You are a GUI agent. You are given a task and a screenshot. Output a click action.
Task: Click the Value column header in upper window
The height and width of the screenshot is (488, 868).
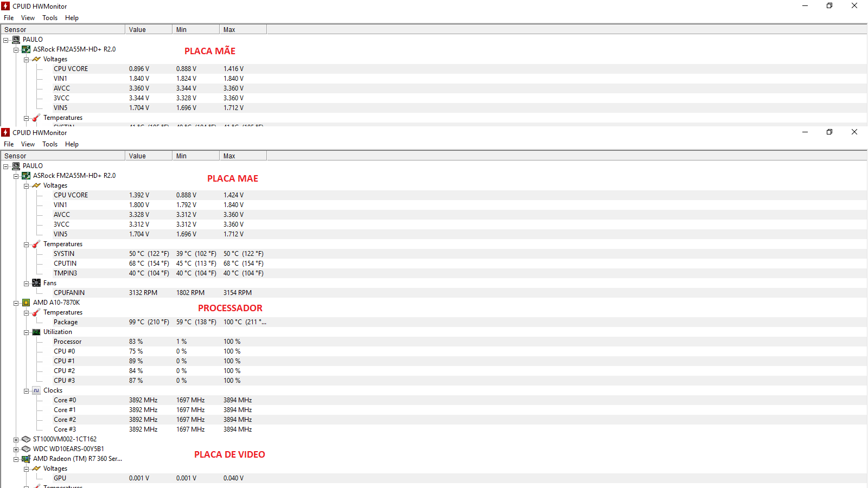149,30
